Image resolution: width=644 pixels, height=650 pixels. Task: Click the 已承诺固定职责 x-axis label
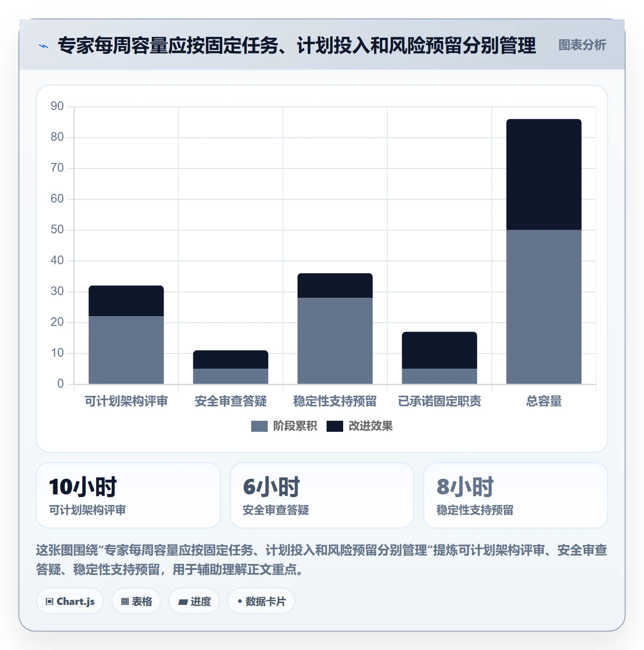(x=439, y=401)
